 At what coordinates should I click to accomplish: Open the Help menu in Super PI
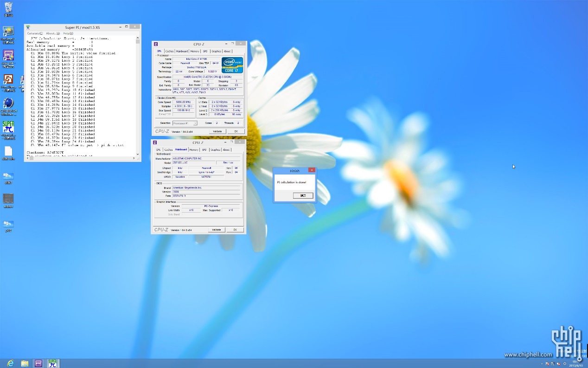[68, 33]
